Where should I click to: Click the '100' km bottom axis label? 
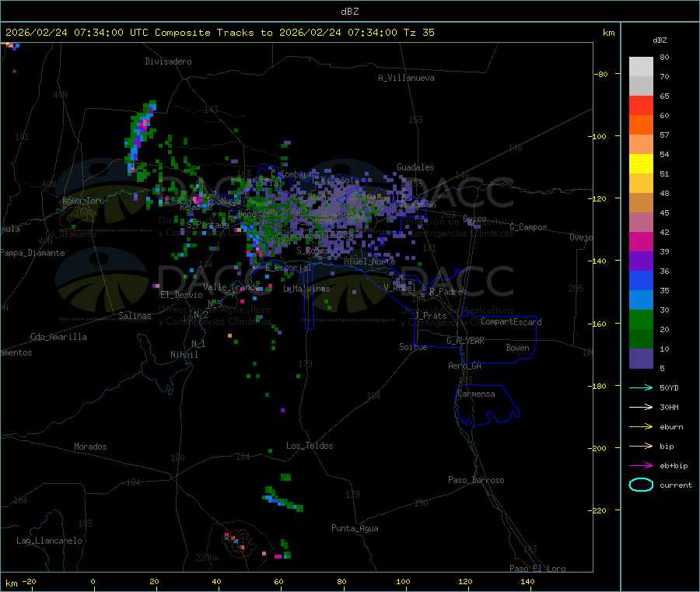coord(403,581)
